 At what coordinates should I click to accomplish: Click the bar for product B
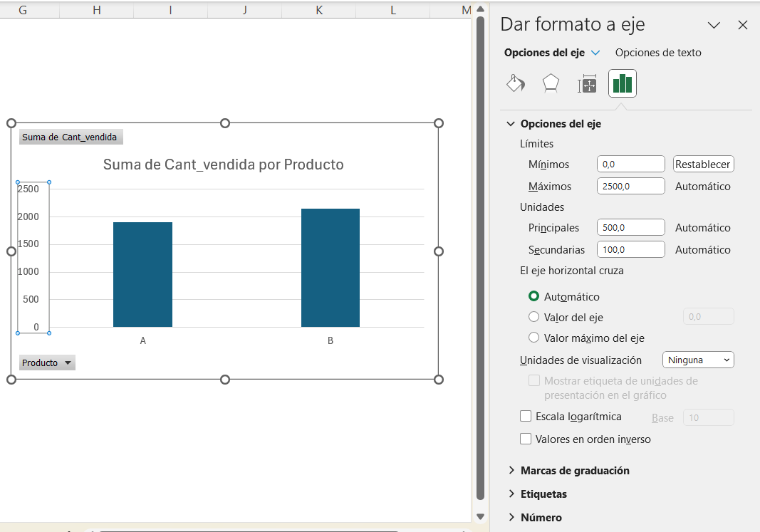(330, 268)
